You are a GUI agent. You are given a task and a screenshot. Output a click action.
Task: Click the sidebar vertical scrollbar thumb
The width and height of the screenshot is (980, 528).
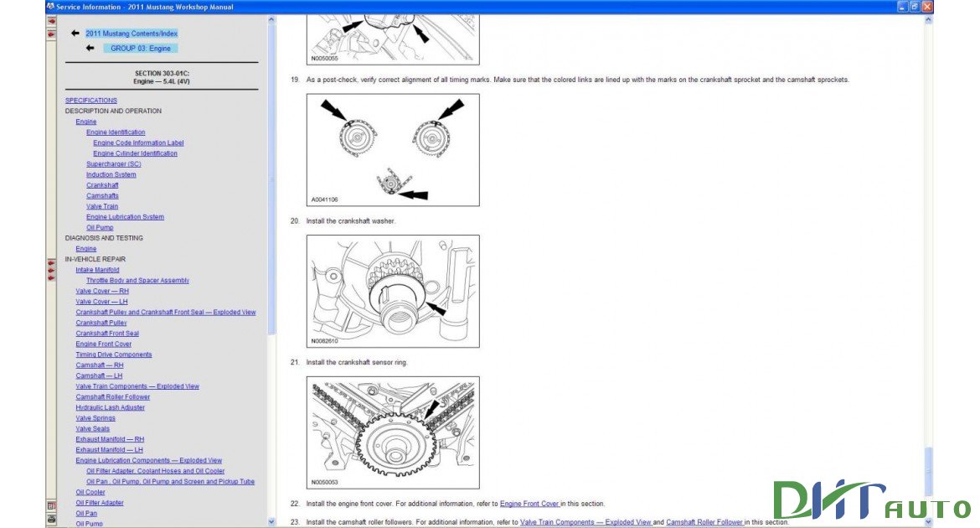tap(271, 179)
